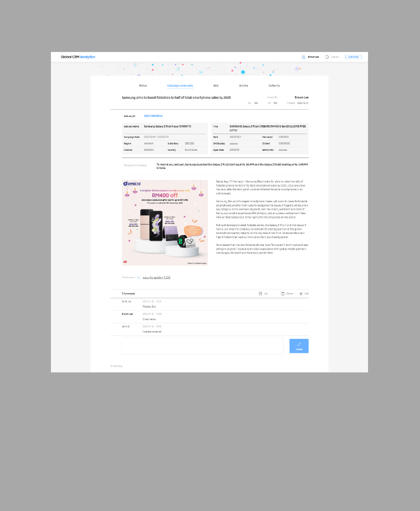This screenshot has width=420, height=511.
Task: Click the Confidential button in the header
Action: pos(353,57)
